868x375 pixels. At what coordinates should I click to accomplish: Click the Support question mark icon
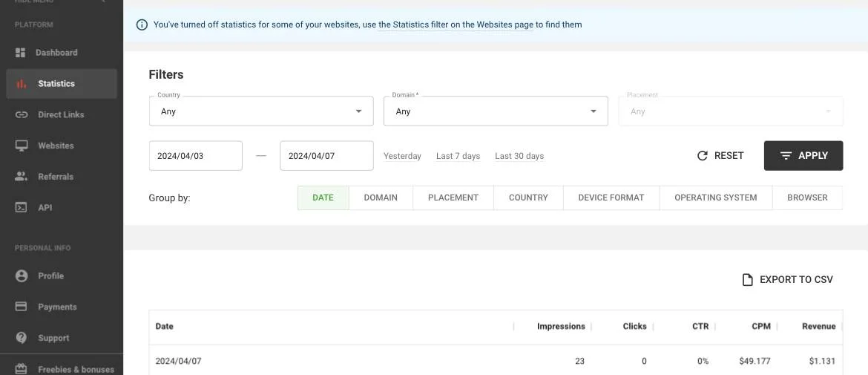pos(21,338)
